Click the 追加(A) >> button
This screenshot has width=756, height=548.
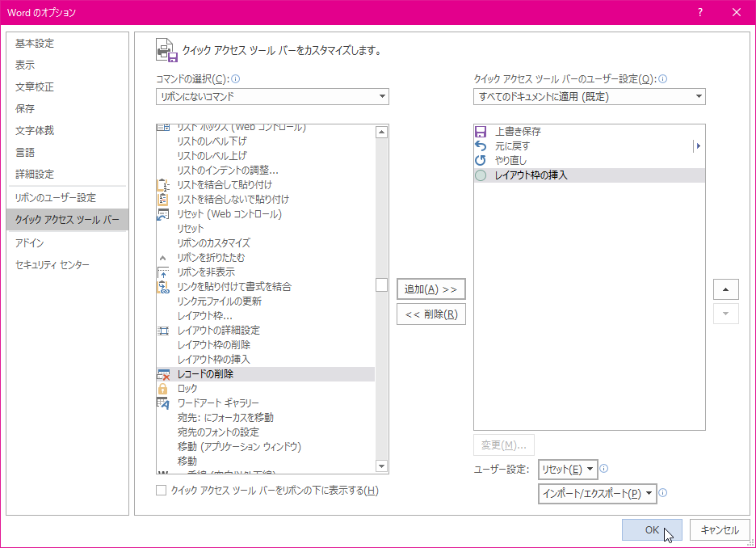(x=431, y=289)
